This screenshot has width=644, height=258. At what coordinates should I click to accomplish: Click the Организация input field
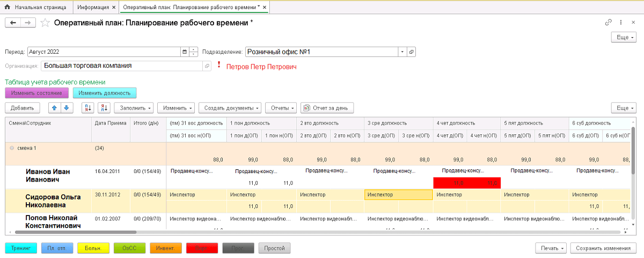[121, 66]
